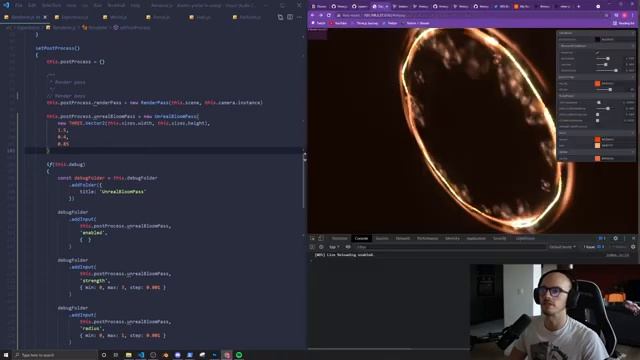Image resolution: width=640 pixels, height=360 pixels.
Task: Switch to the DevTools Elements tab
Action: pos(340,238)
